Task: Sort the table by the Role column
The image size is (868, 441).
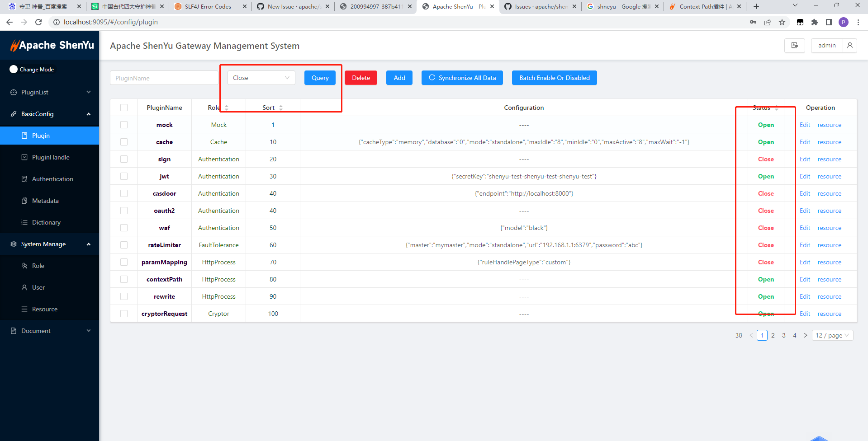Action: point(227,108)
